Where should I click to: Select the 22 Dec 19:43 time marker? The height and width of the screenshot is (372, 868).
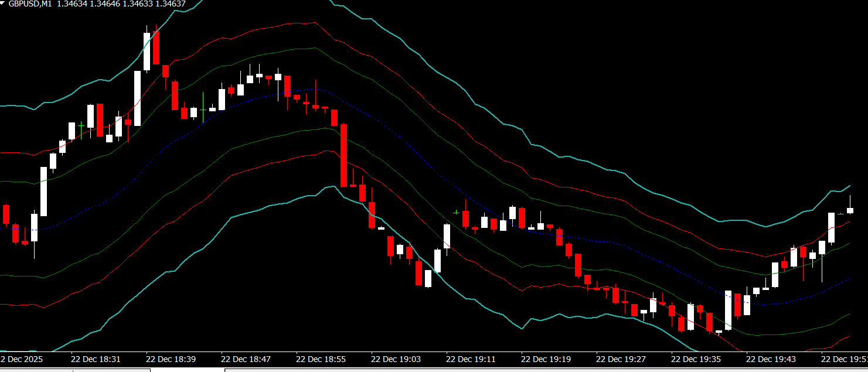point(771,359)
